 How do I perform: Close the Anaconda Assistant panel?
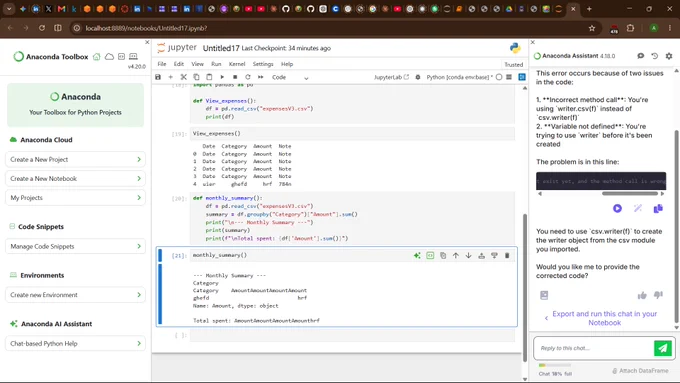(533, 43)
